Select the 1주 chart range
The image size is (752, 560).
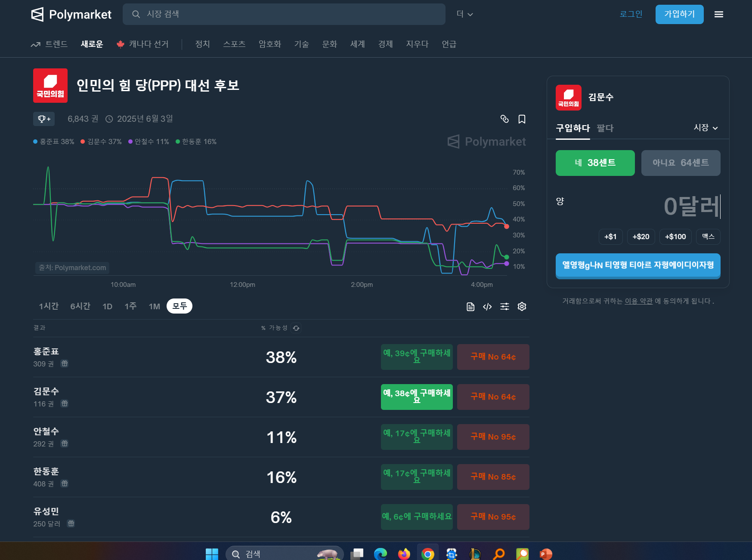coord(130,306)
